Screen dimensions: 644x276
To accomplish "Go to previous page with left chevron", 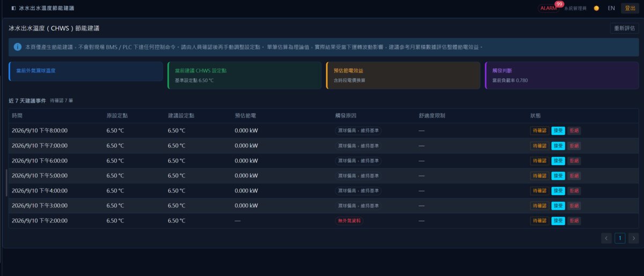I will [x=606, y=238].
